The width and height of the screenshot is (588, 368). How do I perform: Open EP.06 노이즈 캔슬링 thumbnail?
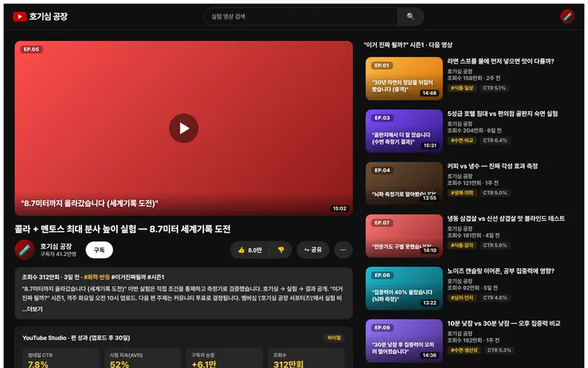pos(404,288)
